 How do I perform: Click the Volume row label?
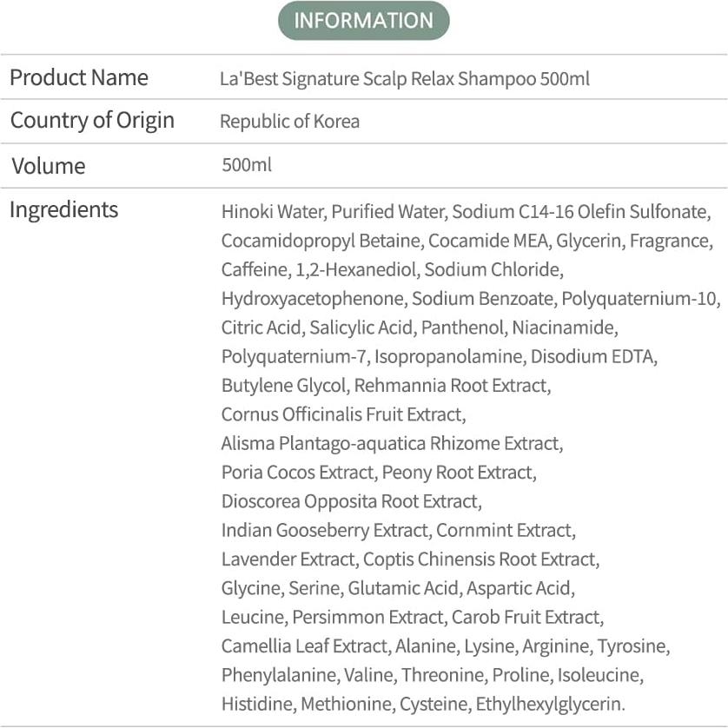(48, 166)
